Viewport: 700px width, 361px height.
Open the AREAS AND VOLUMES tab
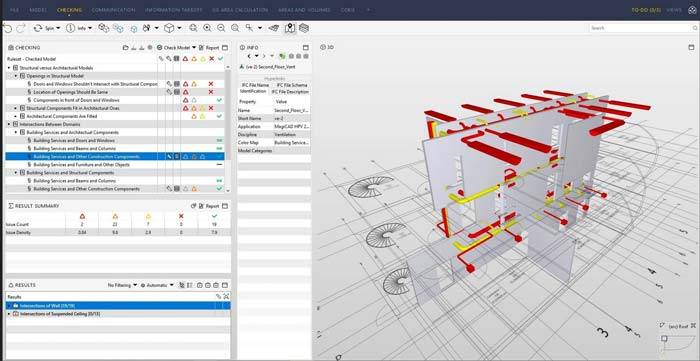point(304,10)
